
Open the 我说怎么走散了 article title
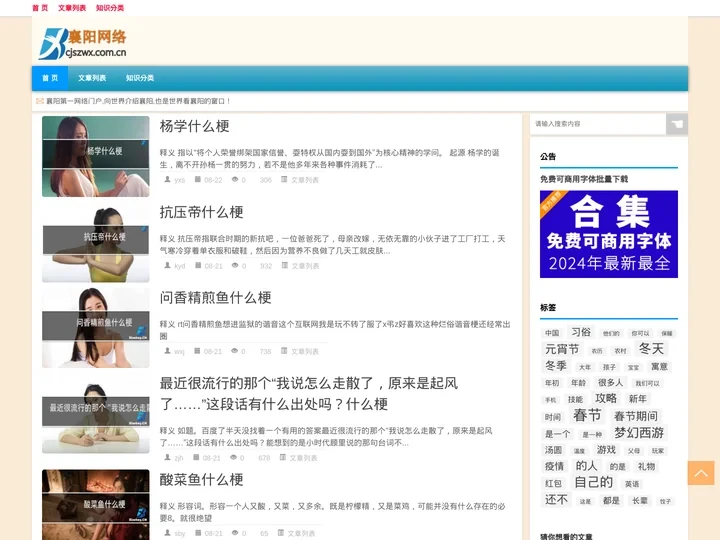309,394
